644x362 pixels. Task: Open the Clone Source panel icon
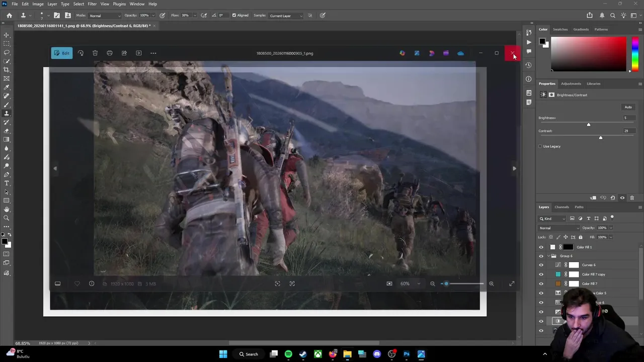click(68, 16)
